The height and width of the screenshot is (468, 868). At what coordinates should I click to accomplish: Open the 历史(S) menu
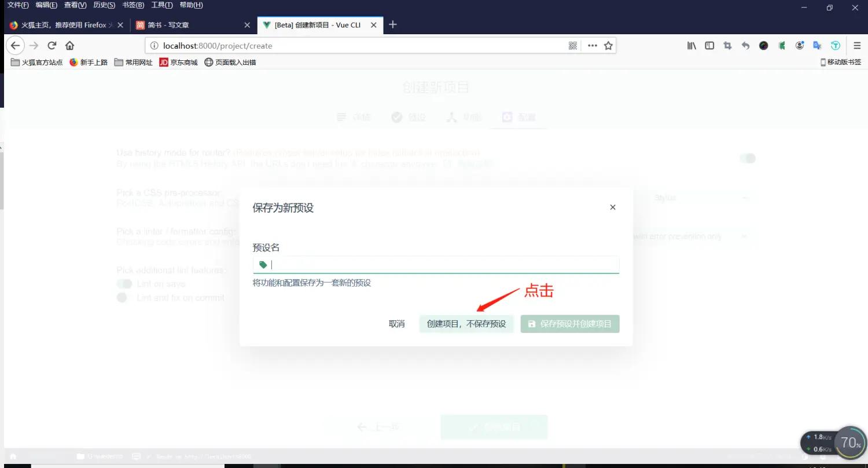104,5
